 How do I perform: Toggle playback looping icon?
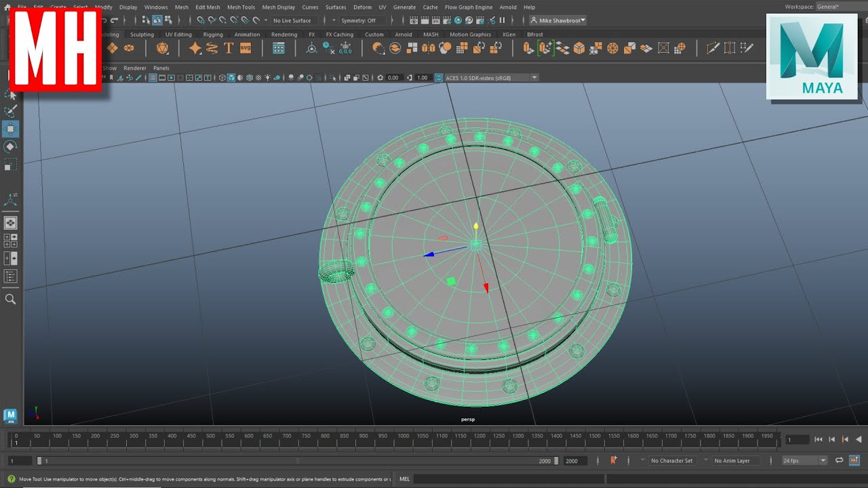coord(839,460)
